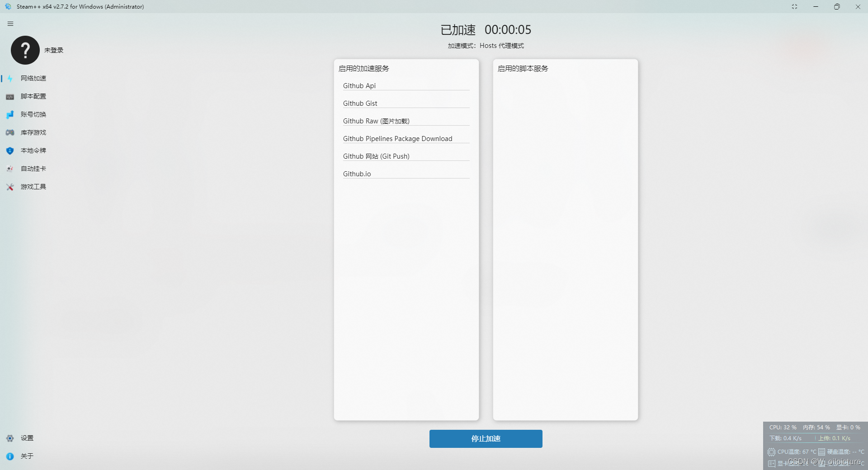This screenshot has height=470, width=868.
Task: Click the CPU温度 chip icon
Action: pos(771,452)
